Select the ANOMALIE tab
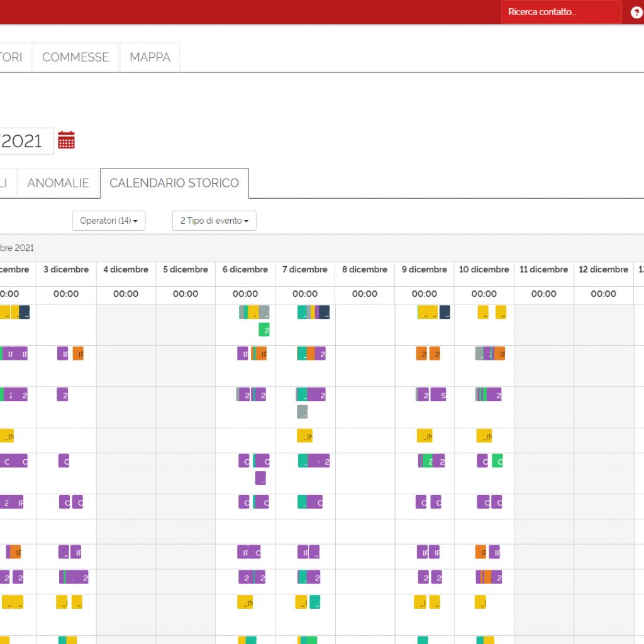 pos(58,183)
